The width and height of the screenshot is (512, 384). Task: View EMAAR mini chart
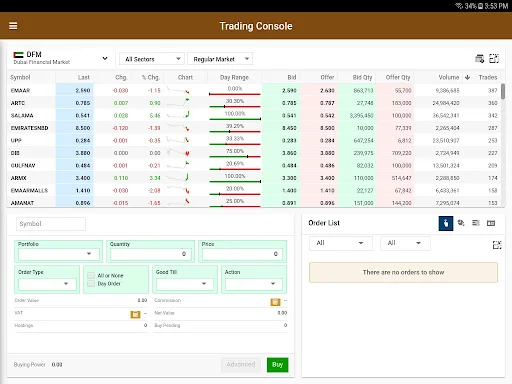click(x=178, y=90)
